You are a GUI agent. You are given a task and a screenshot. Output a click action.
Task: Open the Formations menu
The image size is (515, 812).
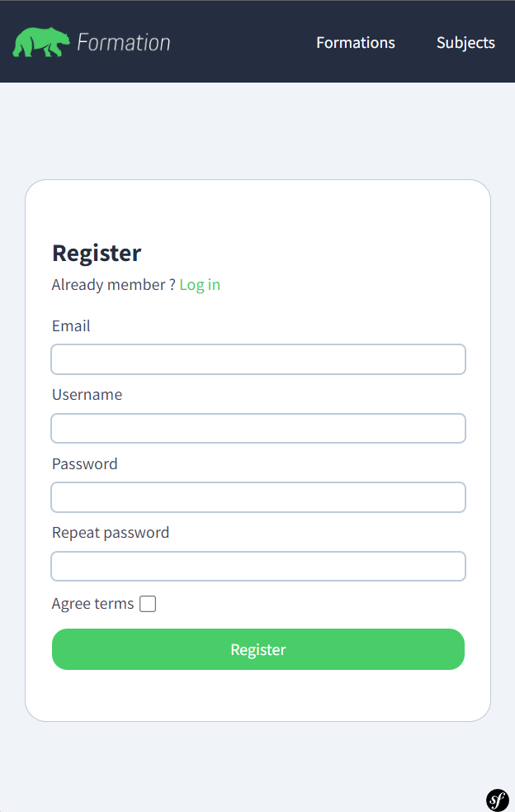click(356, 42)
